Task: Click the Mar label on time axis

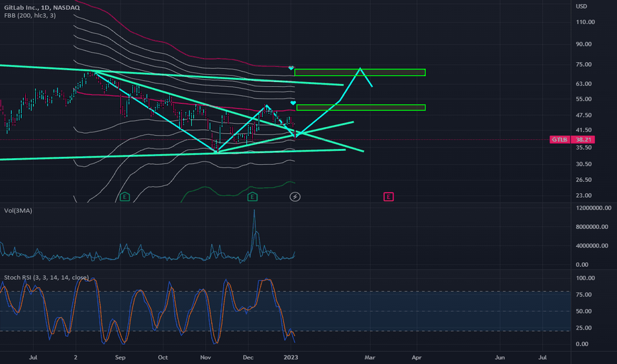Action: 370,357
